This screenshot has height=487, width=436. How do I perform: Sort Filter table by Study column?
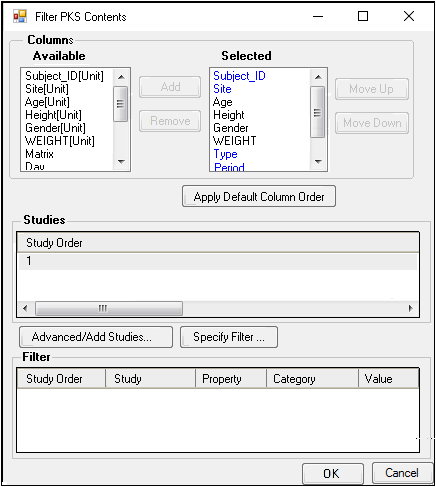pos(150,379)
